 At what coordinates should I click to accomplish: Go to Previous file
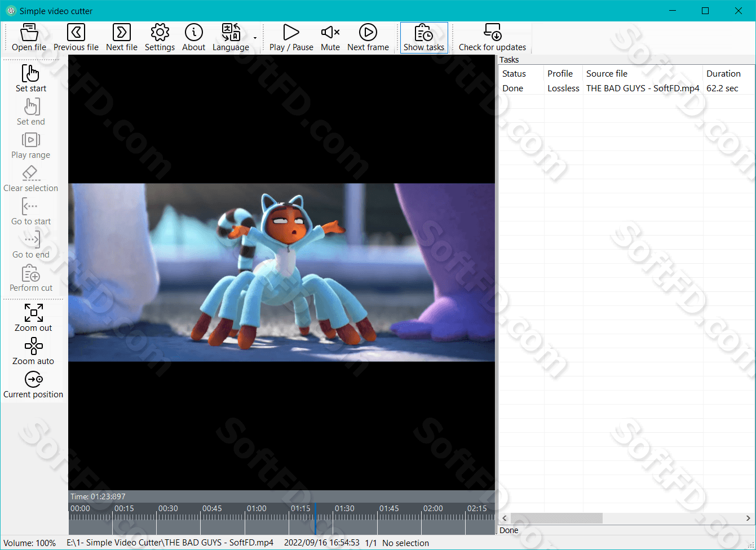coord(76,38)
